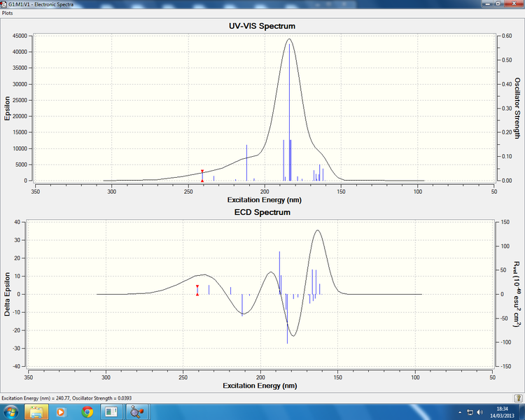Click the tallest UV-VIS peak line near 184 nm
Image resolution: width=525 pixels, height=420 pixels.
290,112
